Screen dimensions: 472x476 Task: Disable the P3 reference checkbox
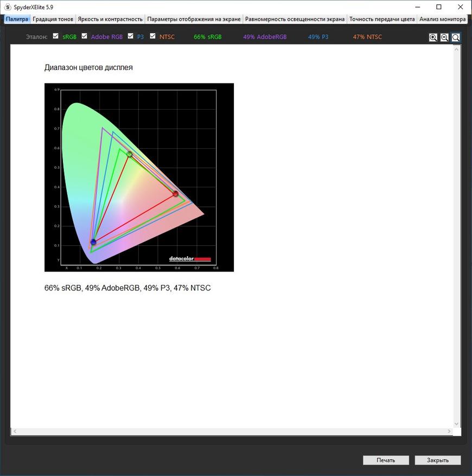coord(131,36)
